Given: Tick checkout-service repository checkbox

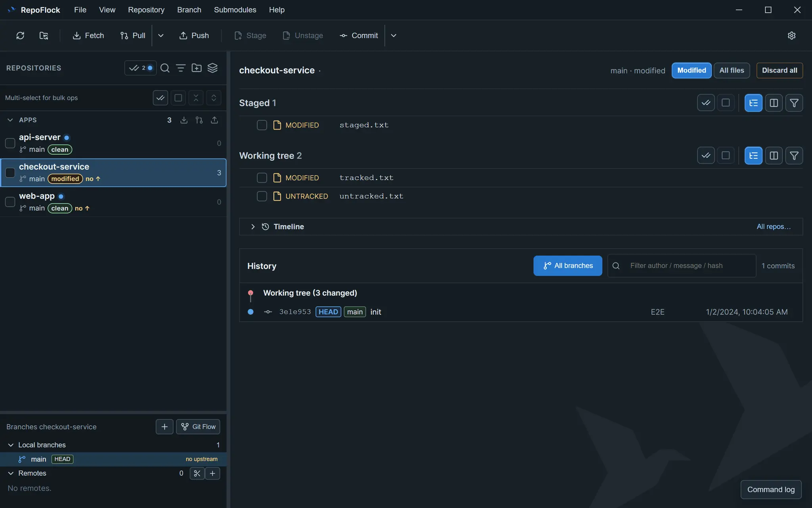Looking at the screenshot, I should tap(10, 173).
